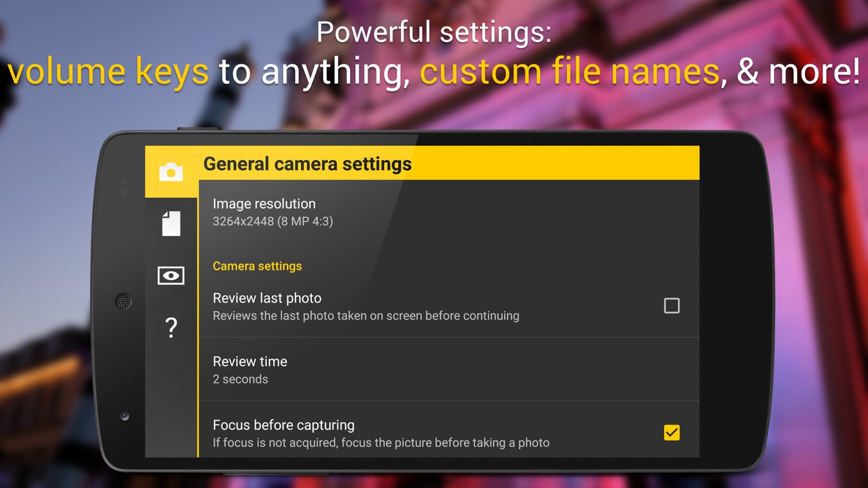
Task: Uncheck the Focus before capturing checkbox
Action: click(672, 433)
